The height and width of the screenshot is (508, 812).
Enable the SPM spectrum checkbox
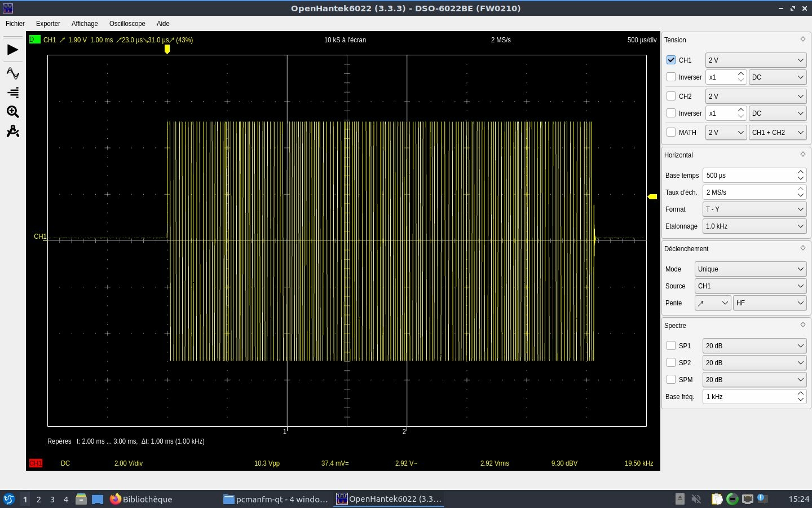click(671, 379)
